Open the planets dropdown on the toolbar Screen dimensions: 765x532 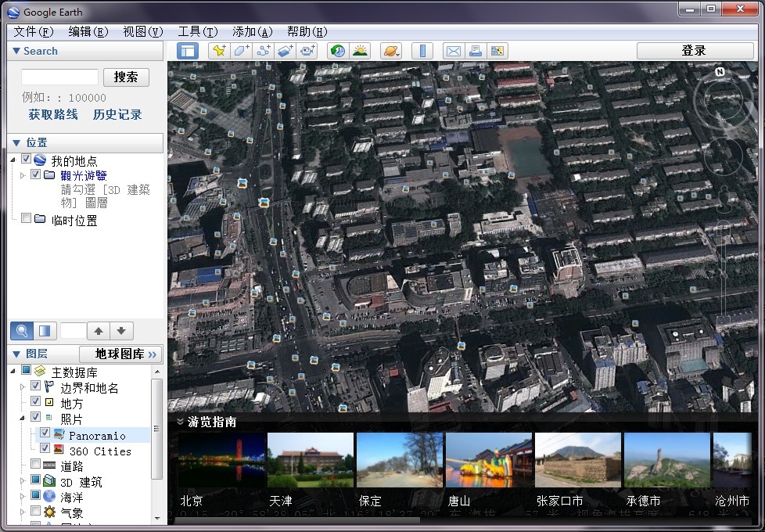click(392, 50)
